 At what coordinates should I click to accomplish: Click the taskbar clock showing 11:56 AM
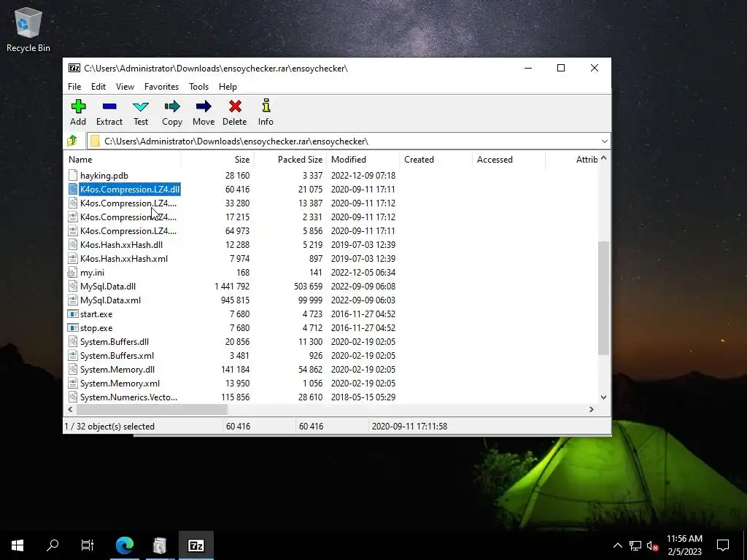click(x=684, y=545)
